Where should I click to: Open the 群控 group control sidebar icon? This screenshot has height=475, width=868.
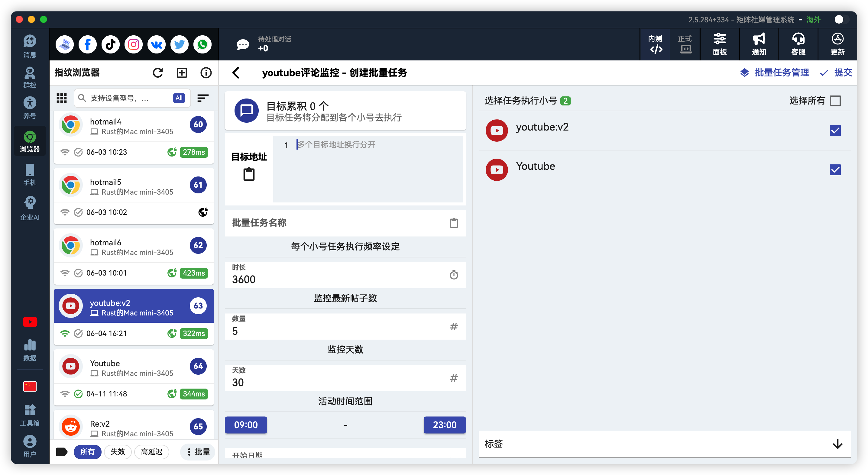[30, 77]
